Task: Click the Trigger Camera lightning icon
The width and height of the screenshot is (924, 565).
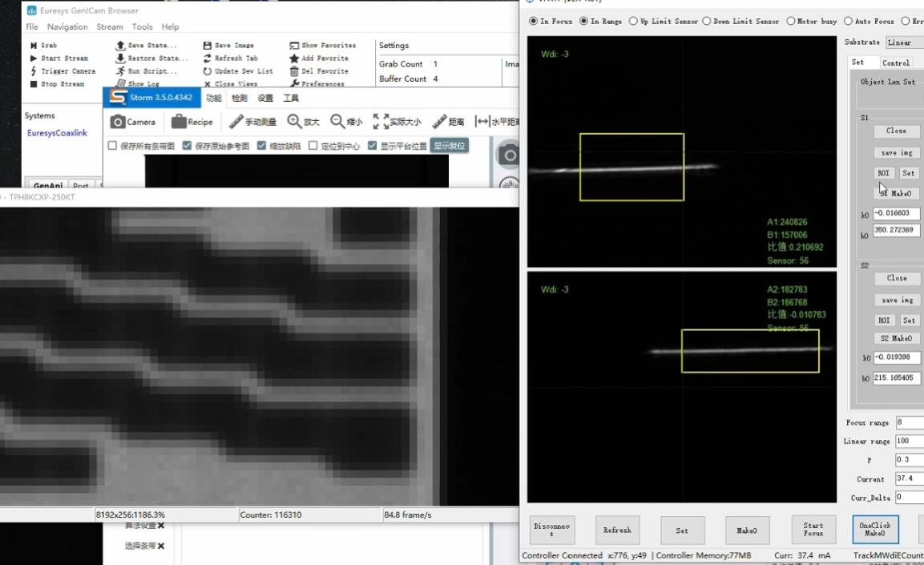Action: (34, 71)
